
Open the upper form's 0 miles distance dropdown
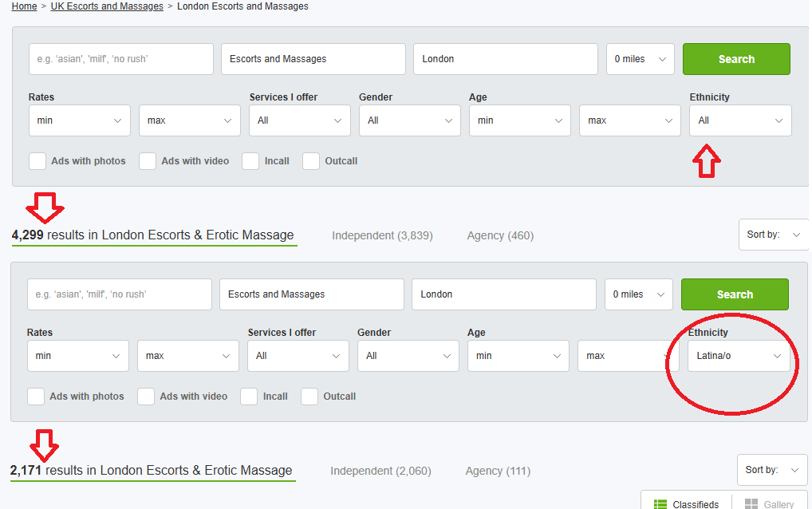click(640, 59)
